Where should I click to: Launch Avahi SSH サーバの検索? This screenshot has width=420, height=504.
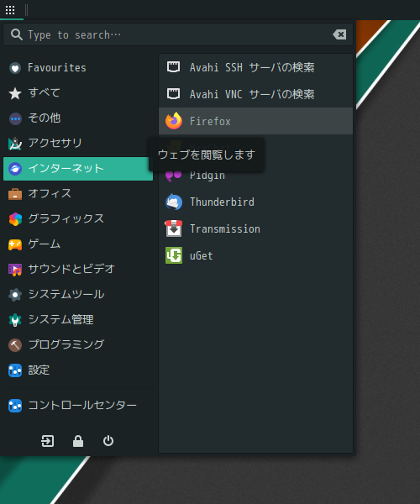[256, 67]
